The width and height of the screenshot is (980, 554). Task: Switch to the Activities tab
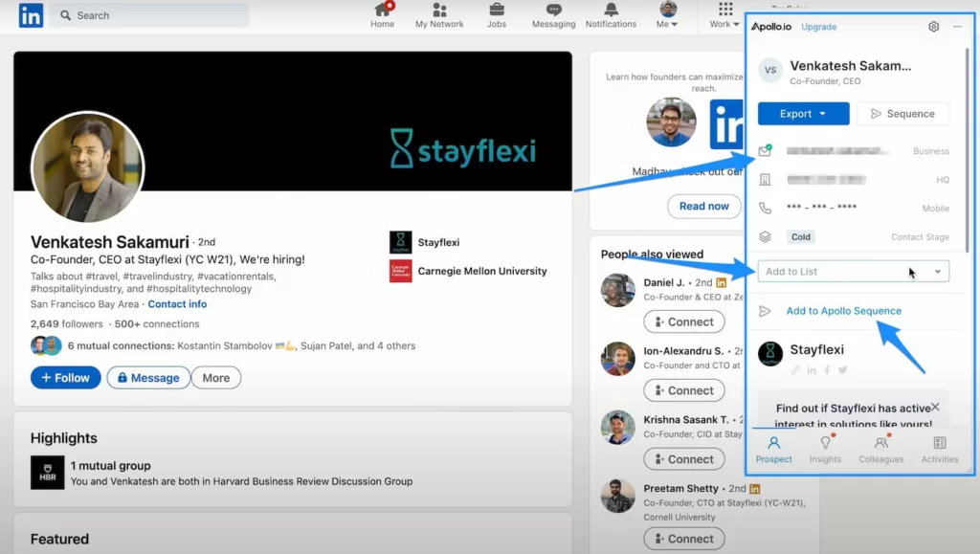[940, 450]
